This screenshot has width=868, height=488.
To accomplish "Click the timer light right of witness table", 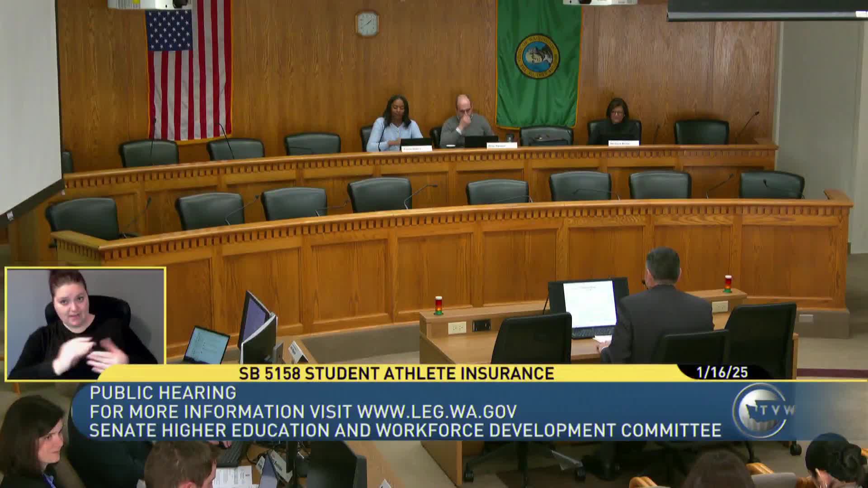I will [728, 284].
